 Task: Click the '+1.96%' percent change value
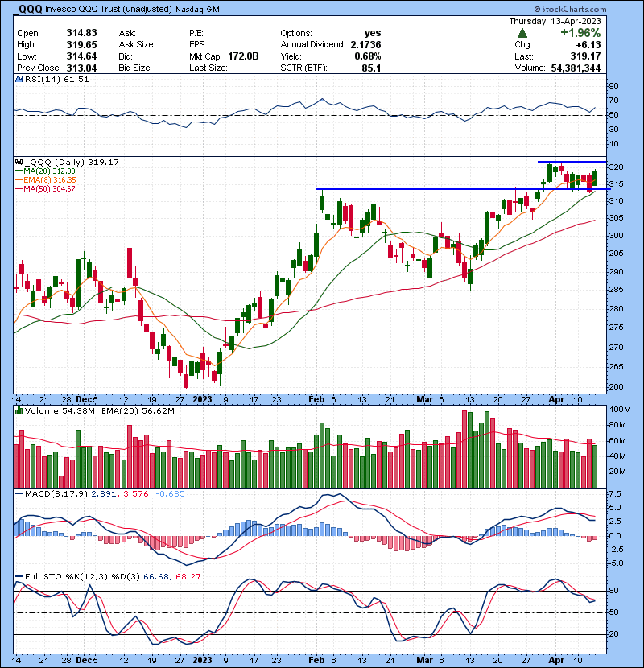click(x=580, y=33)
